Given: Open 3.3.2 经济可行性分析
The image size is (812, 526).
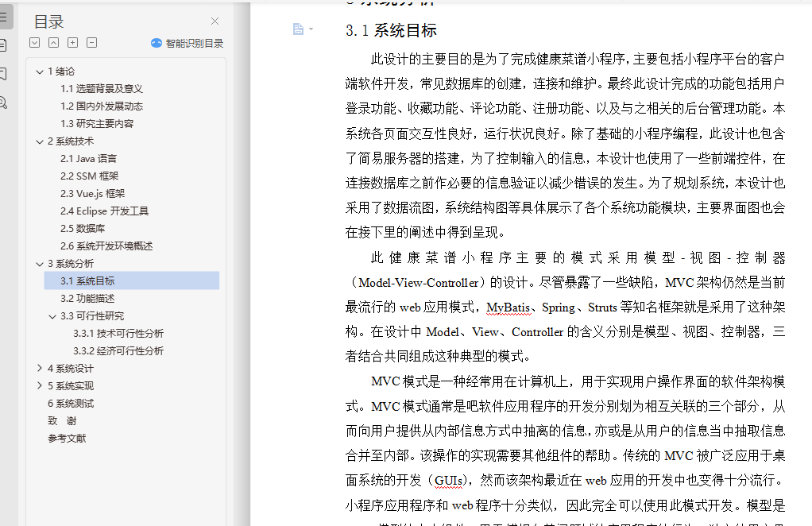Looking at the screenshot, I should (118, 351).
